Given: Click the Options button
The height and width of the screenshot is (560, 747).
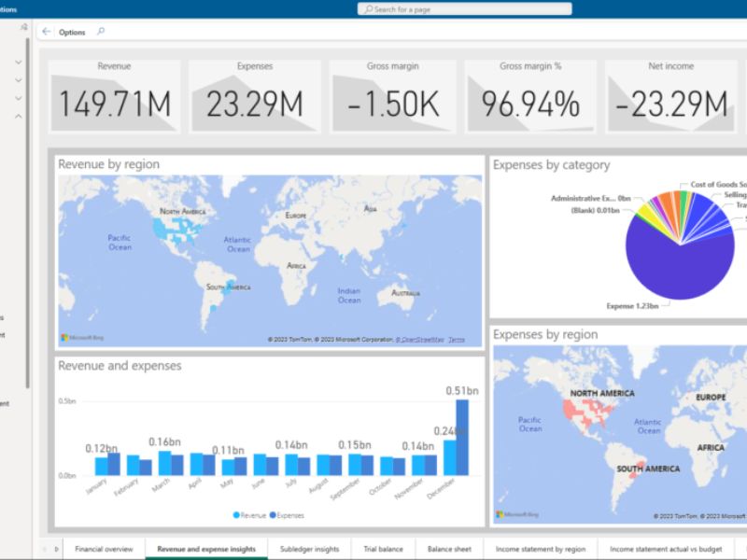Looking at the screenshot, I should click(x=72, y=32).
